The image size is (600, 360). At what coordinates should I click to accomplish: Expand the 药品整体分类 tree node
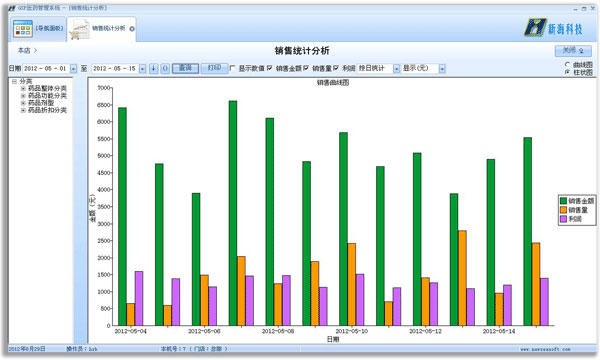coord(23,88)
